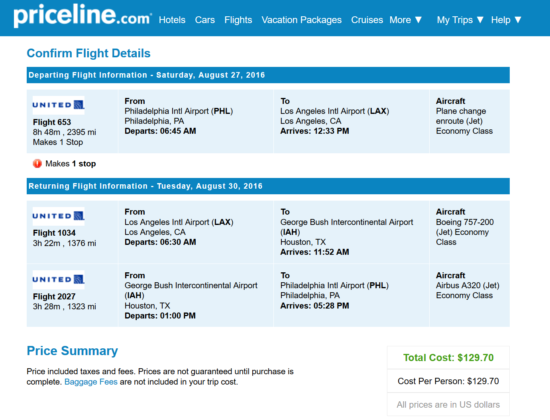Open the Baggage Fees link
Viewport: 550px width, 420px height.
91,382
